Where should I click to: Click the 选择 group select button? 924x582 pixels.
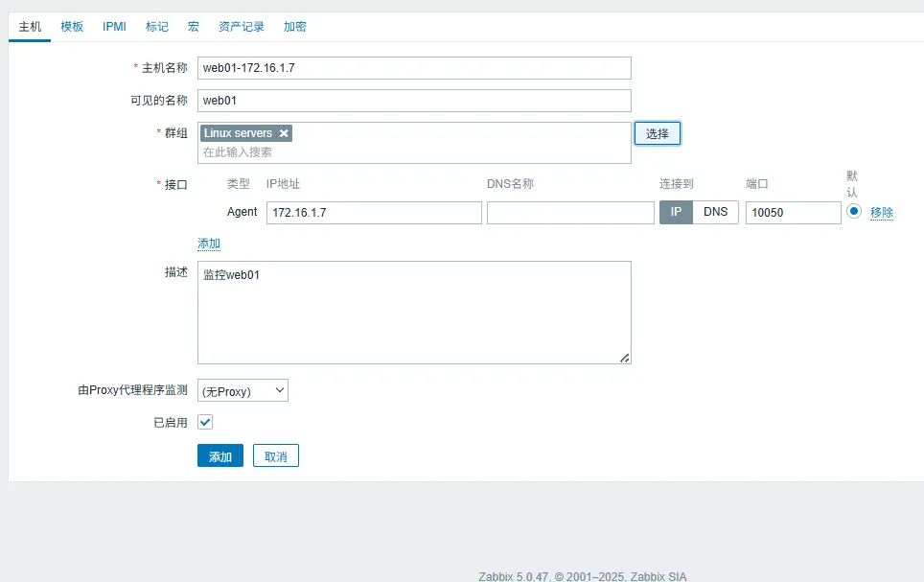pos(657,133)
